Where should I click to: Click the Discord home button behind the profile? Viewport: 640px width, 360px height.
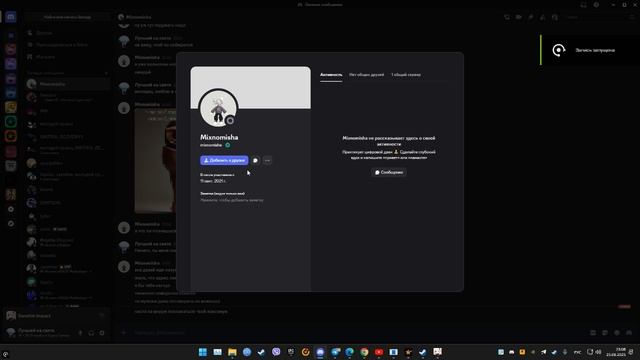[x=11, y=17]
